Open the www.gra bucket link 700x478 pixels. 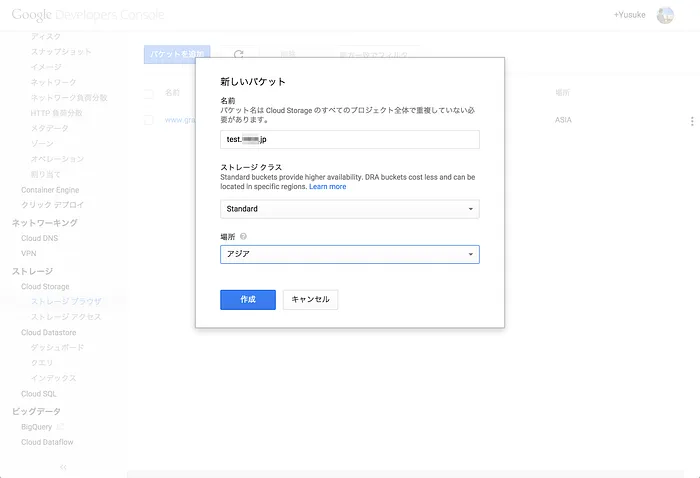[180, 120]
